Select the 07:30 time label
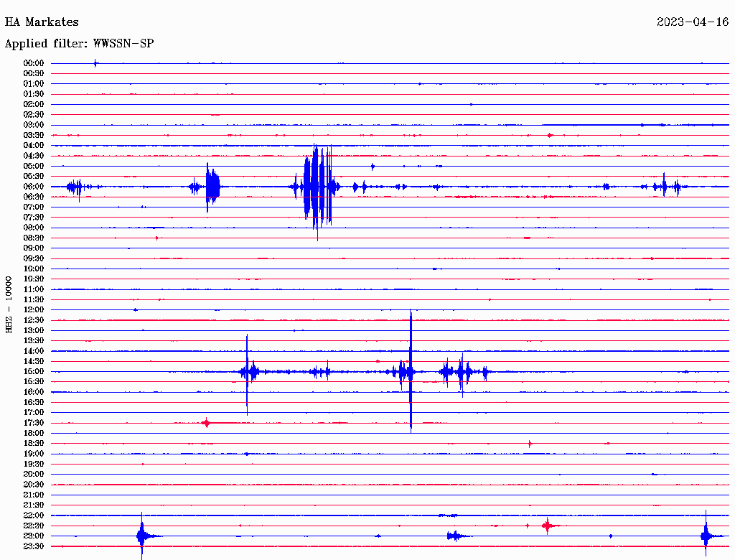This screenshot has height=560, width=735. point(34,218)
